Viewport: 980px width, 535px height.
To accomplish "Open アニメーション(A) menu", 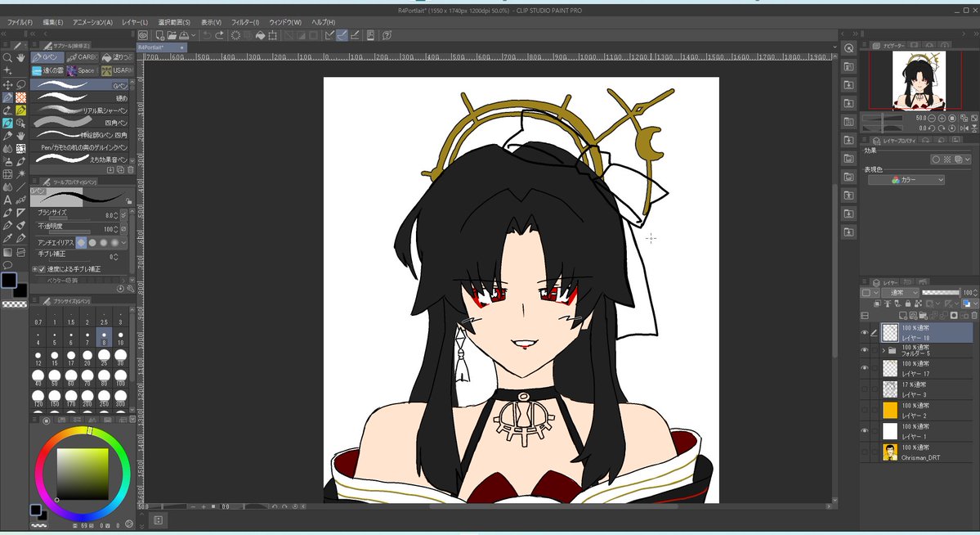I will pos(92,22).
